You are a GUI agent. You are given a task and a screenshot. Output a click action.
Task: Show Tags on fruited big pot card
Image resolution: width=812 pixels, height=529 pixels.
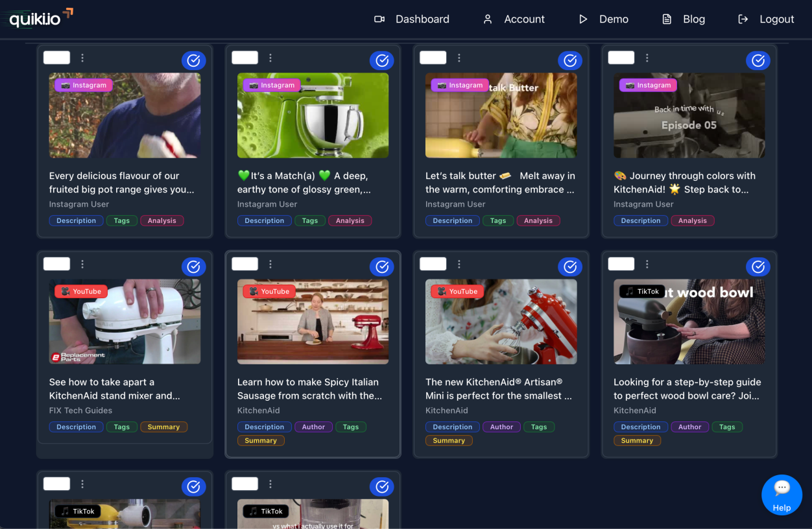click(122, 220)
